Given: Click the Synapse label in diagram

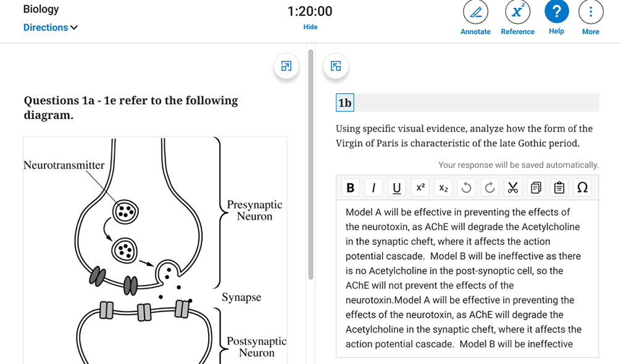Looking at the screenshot, I should [x=241, y=297].
